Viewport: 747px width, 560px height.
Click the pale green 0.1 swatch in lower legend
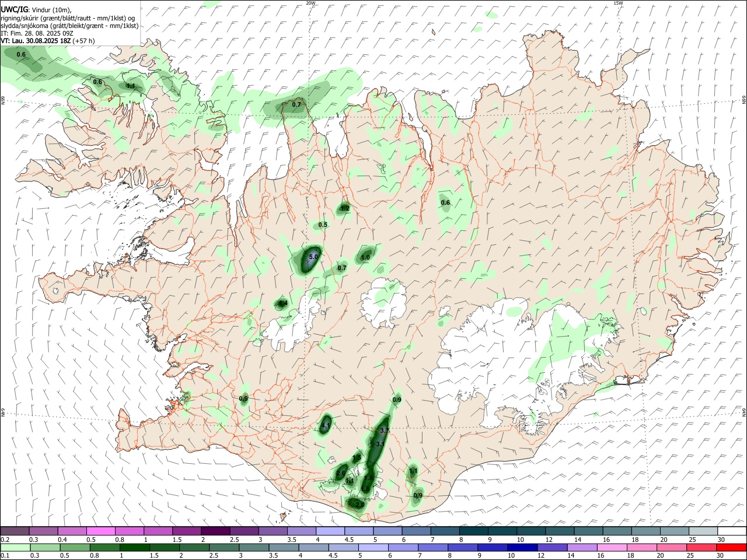[15, 547]
